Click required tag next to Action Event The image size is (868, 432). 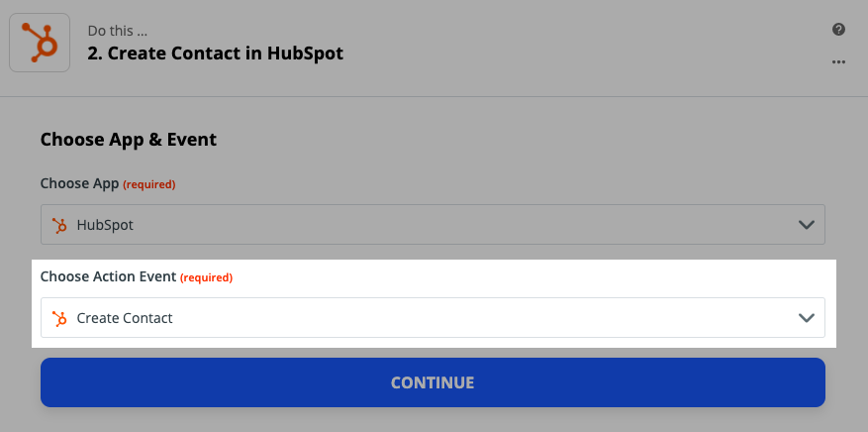[207, 277]
